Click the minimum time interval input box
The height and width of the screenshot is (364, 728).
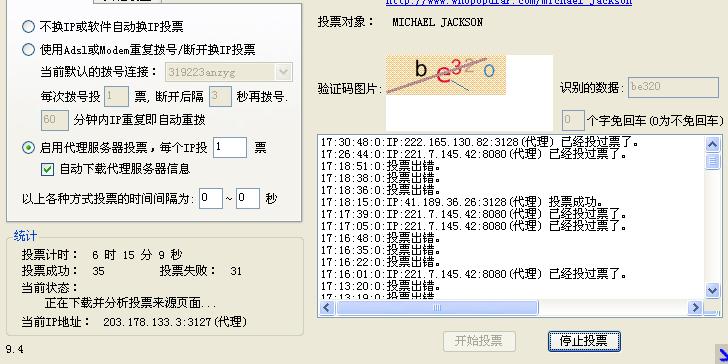tap(211, 198)
